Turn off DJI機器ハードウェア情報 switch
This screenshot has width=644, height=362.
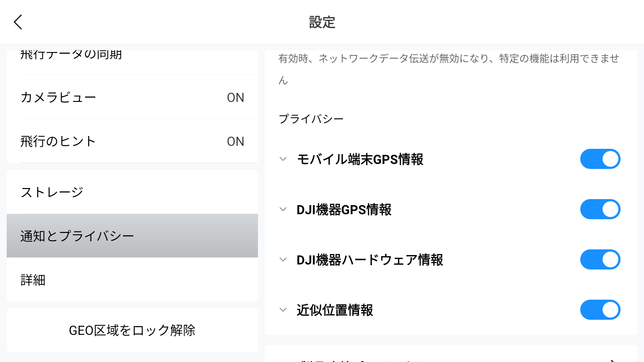coord(600,259)
